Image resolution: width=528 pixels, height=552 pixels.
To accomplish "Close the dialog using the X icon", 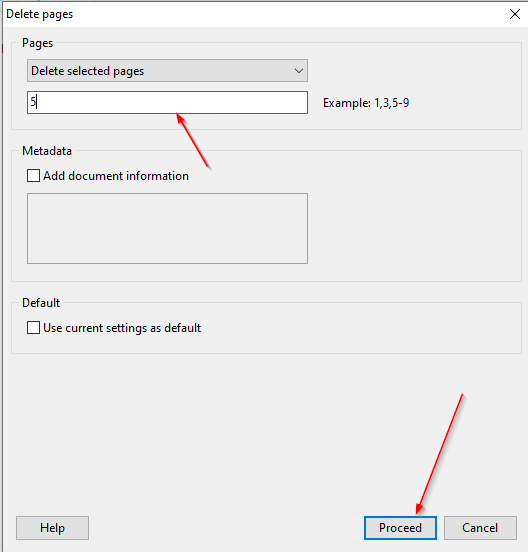I will pos(515,14).
